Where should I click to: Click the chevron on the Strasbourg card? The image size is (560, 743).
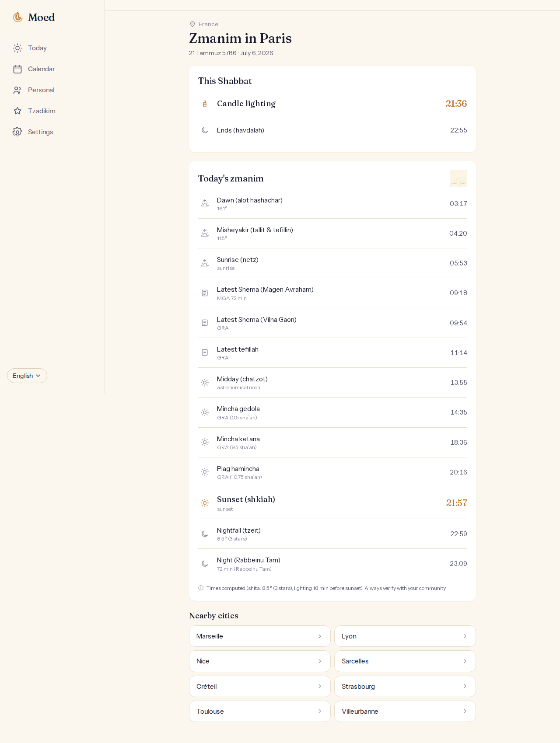click(x=465, y=687)
